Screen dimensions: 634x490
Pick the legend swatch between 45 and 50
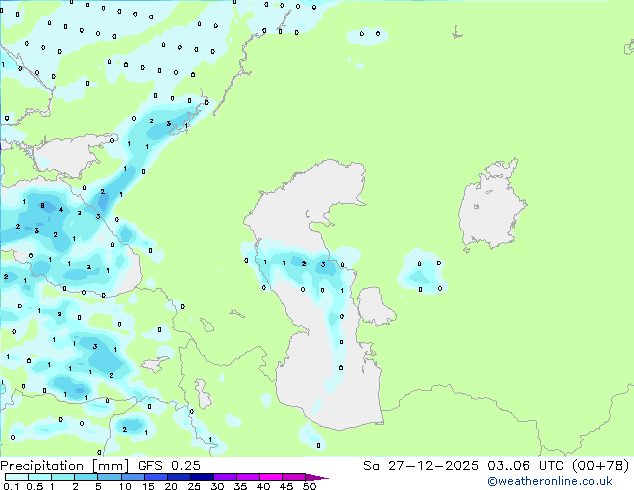294,477
